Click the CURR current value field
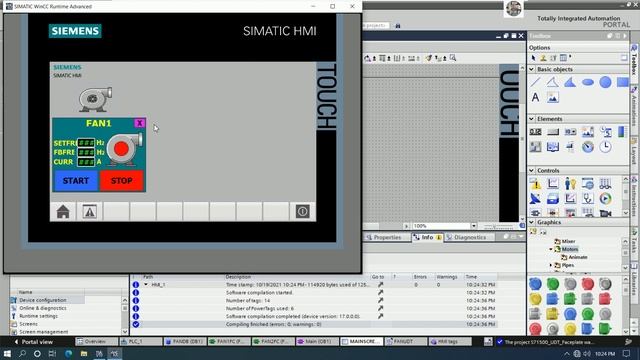 [86, 162]
